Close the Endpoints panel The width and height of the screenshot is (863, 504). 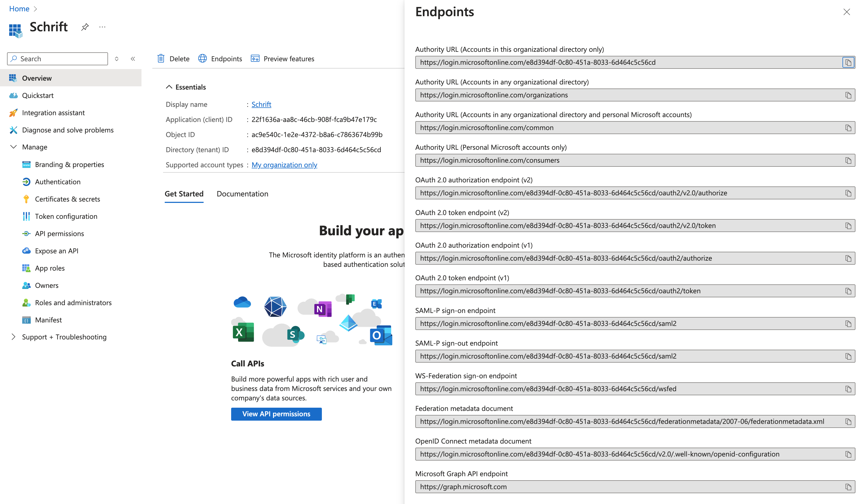[847, 12]
